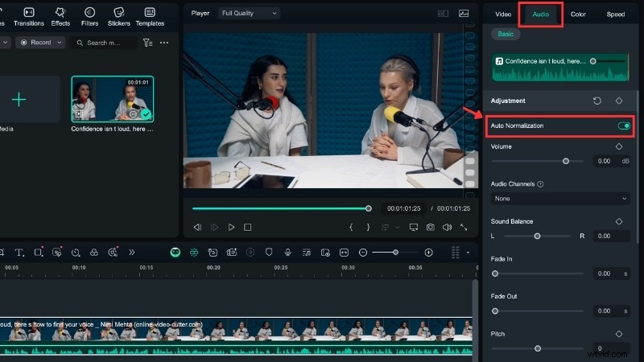Play the video preview
Image resolution: width=644 pixels, height=362 pixels.
[231, 228]
